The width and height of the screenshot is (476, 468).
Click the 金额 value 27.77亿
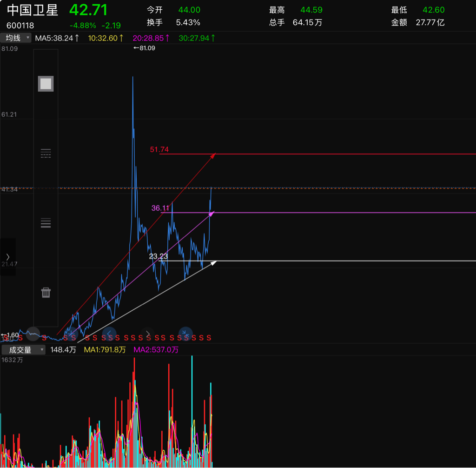pyautogui.click(x=430, y=22)
